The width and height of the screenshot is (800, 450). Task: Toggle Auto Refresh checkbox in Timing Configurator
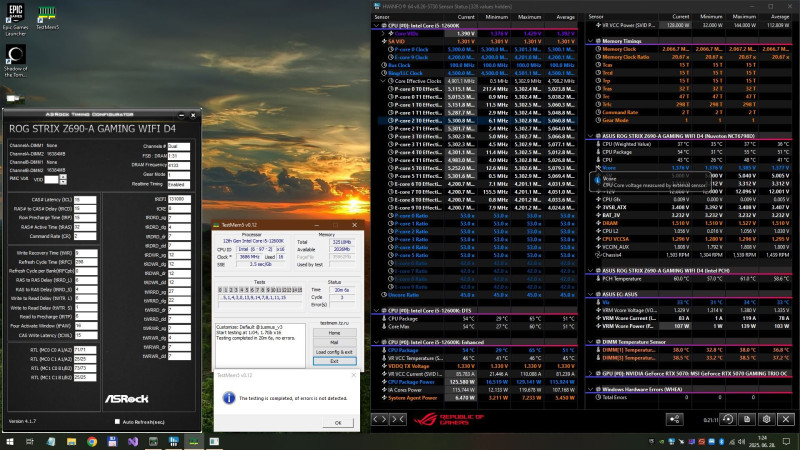click(117, 421)
